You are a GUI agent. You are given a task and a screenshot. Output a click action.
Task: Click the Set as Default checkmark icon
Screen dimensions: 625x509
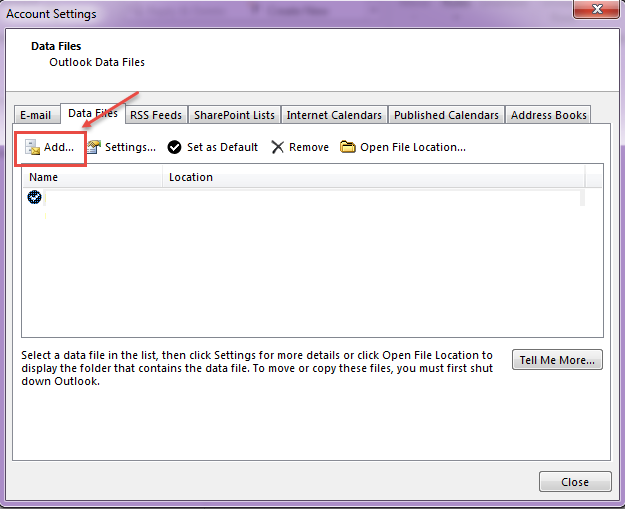click(174, 147)
